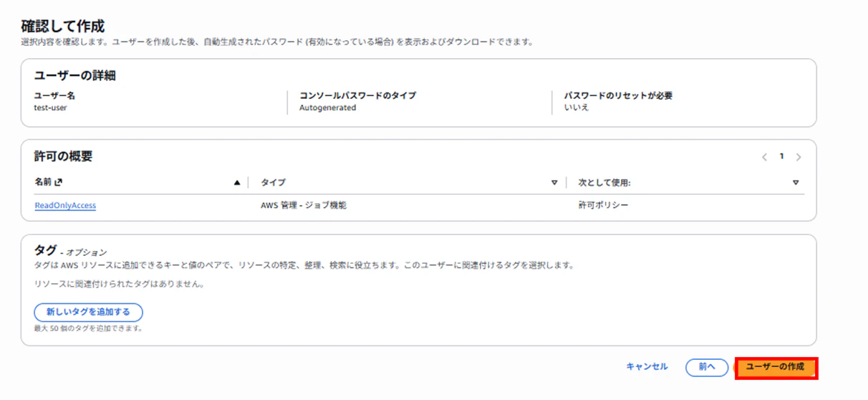
Task: Click the 許可ポリシー cell in the table
Action: click(603, 206)
